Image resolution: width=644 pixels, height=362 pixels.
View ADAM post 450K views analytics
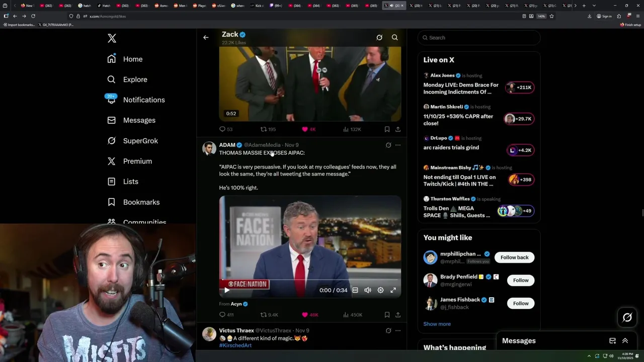(352, 315)
